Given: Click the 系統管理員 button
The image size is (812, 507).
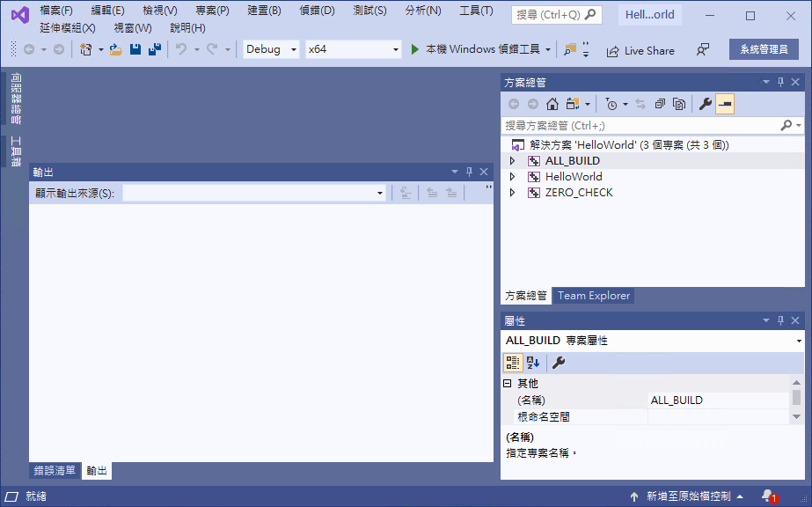Looking at the screenshot, I should coord(764,49).
